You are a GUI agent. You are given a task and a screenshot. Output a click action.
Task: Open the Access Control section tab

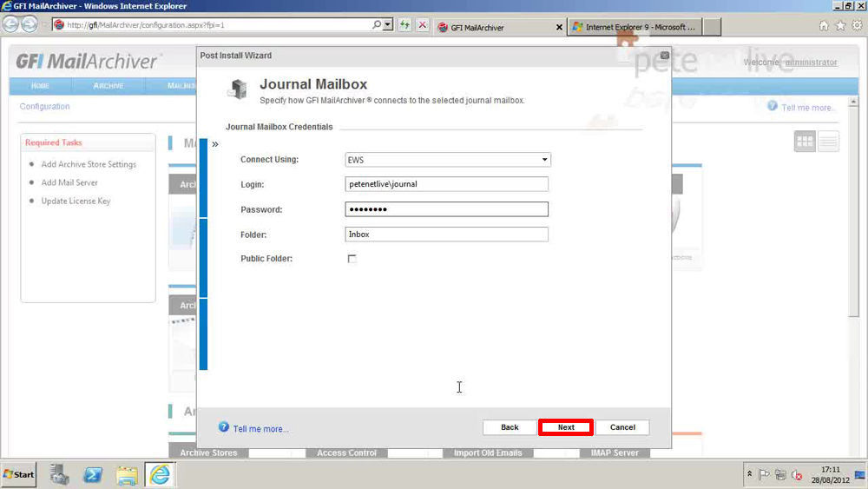click(x=346, y=453)
